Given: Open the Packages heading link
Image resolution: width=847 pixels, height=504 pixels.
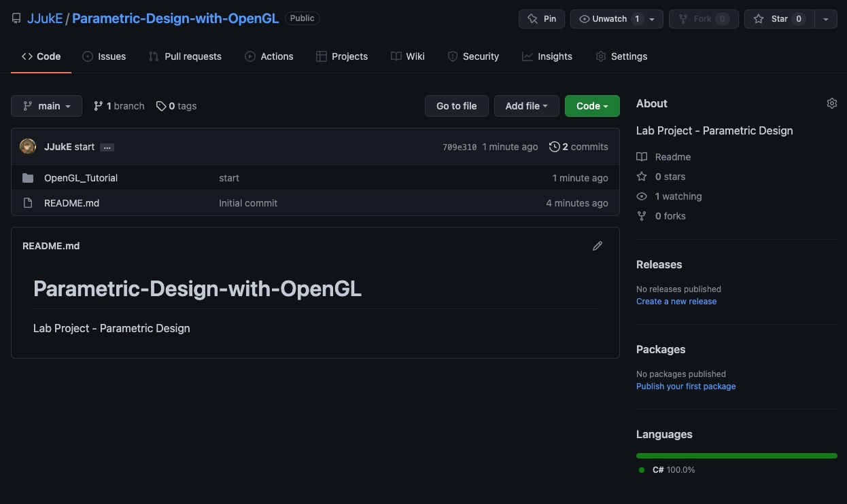Looking at the screenshot, I should coord(661,349).
